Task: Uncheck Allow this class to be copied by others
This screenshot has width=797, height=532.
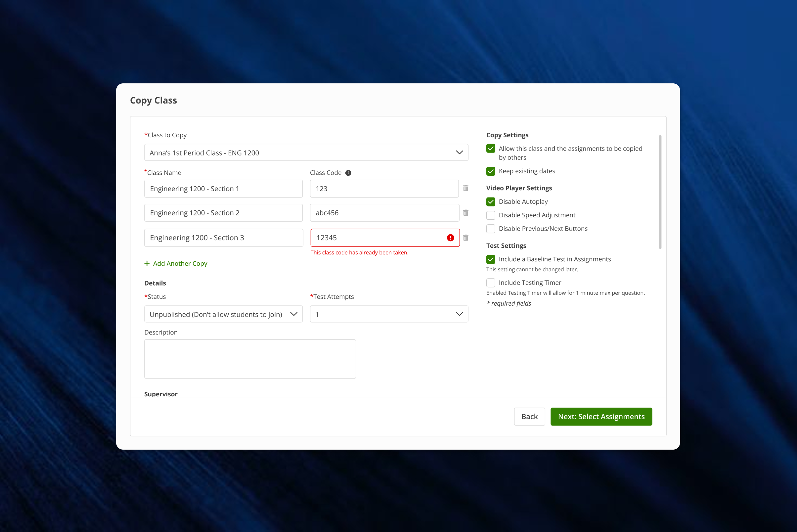Action: click(x=491, y=149)
